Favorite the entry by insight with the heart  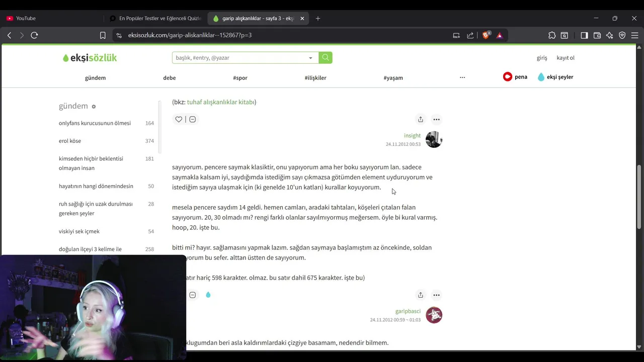tap(179, 119)
